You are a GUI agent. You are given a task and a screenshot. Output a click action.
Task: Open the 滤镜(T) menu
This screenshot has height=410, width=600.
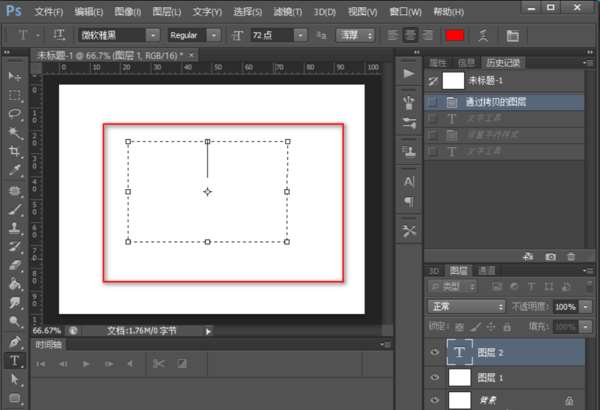[x=288, y=12]
